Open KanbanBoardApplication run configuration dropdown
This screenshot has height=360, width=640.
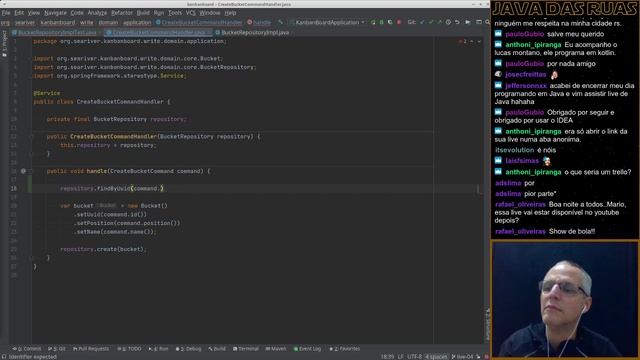pos(329,22)
